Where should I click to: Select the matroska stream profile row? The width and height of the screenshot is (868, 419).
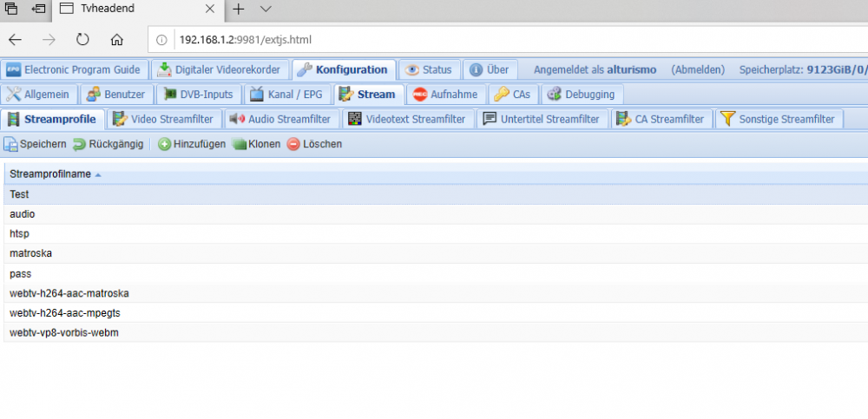[436, 253]
